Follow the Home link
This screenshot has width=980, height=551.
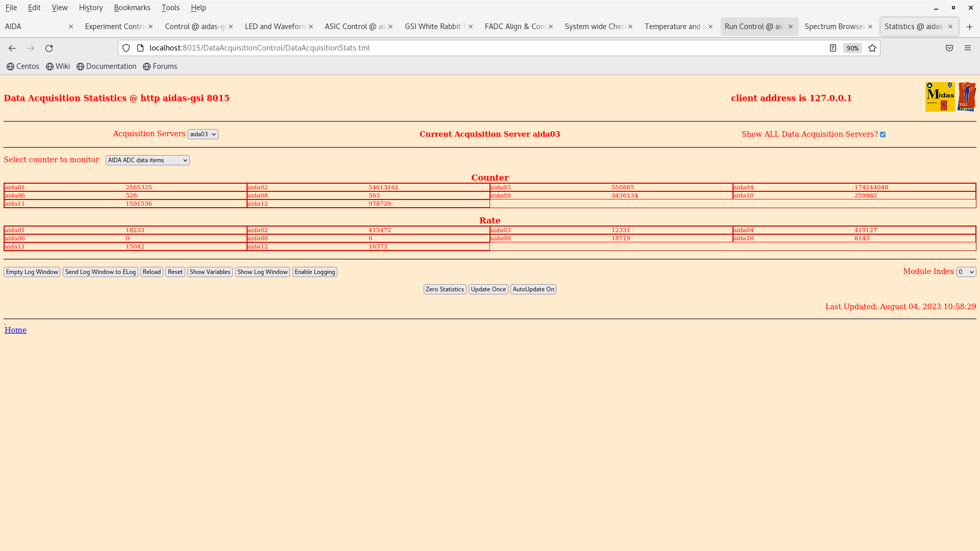(15, 330)
